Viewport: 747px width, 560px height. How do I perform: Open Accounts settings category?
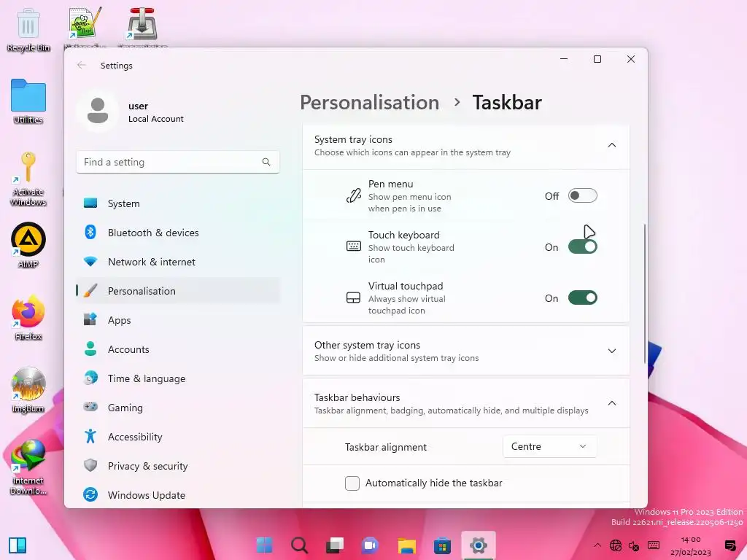pyautogui.click(x=178, y=349)
